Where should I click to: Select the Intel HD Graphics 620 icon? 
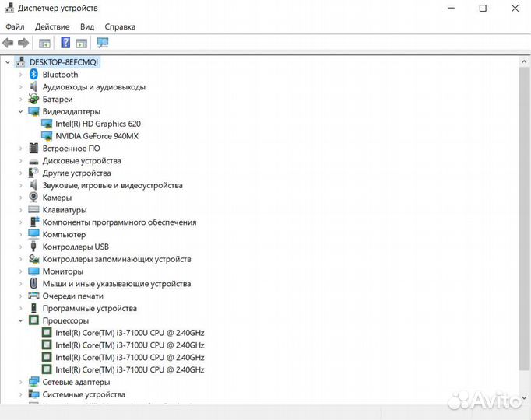coord(47,124)
